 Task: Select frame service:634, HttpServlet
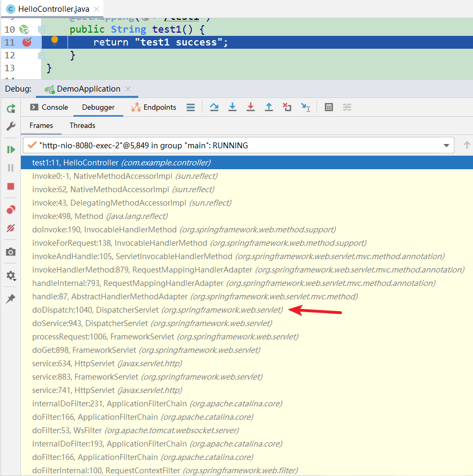click(x=246, y=364)
